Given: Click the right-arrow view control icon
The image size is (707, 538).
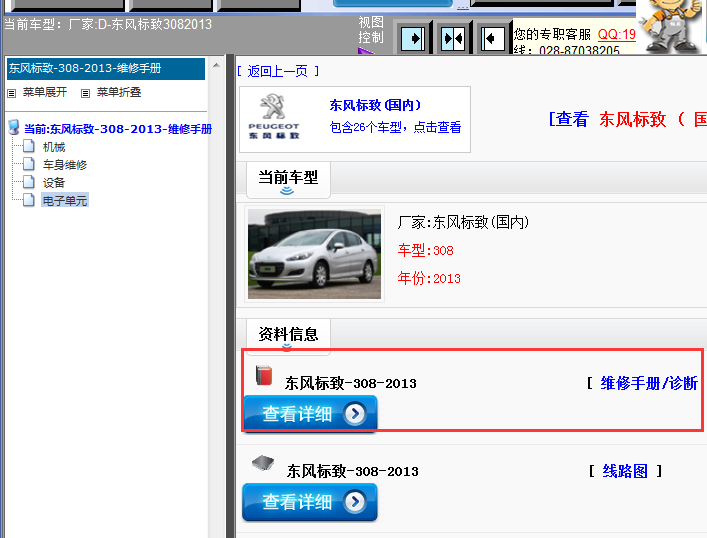Looking at the screenshot, I should click(412, 38).
